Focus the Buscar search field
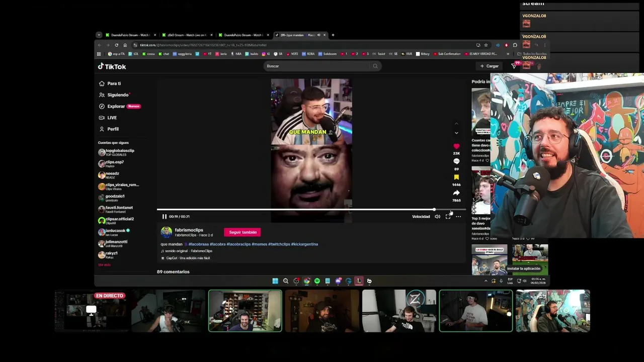644x362 pixels. tap(318, 66)
